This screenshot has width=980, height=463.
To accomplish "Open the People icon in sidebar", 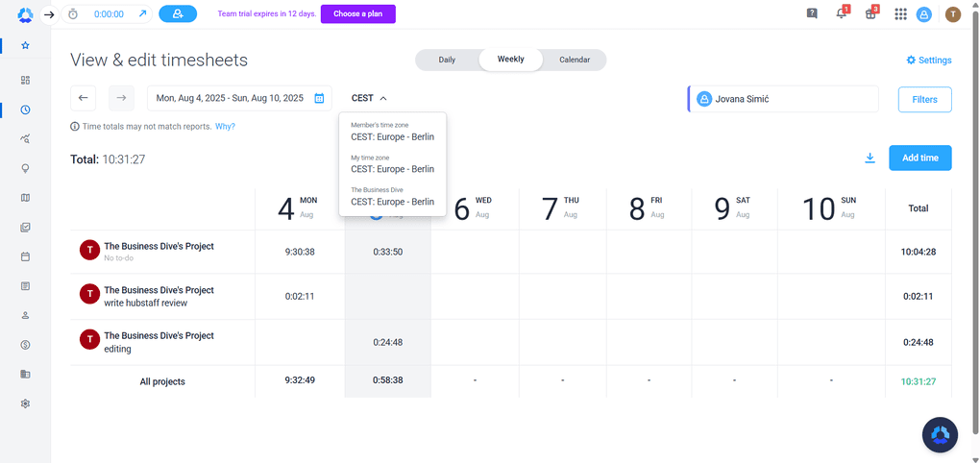I will click(25, 315).
